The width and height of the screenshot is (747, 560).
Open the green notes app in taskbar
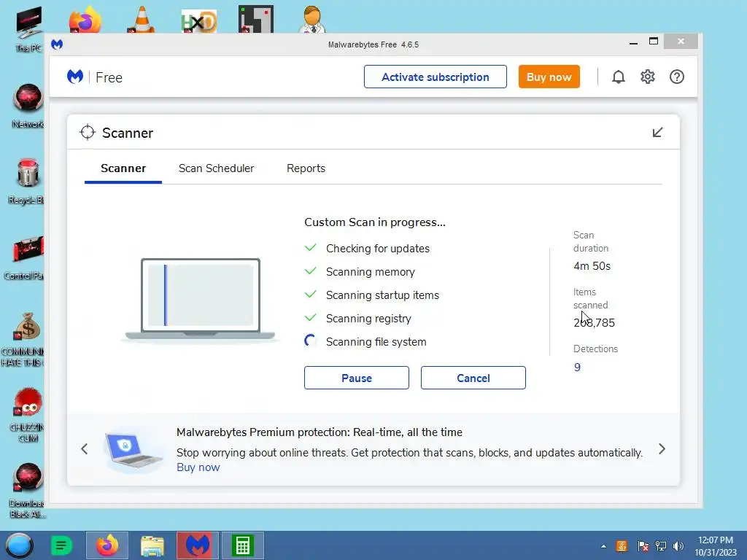(61, 545)
